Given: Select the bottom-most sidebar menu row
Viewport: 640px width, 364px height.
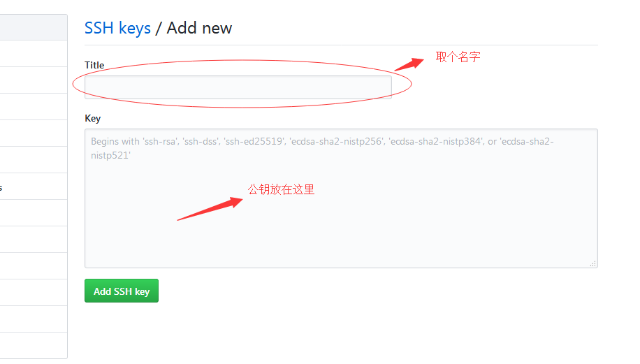Looking at the screenshot, I should 34,346.
